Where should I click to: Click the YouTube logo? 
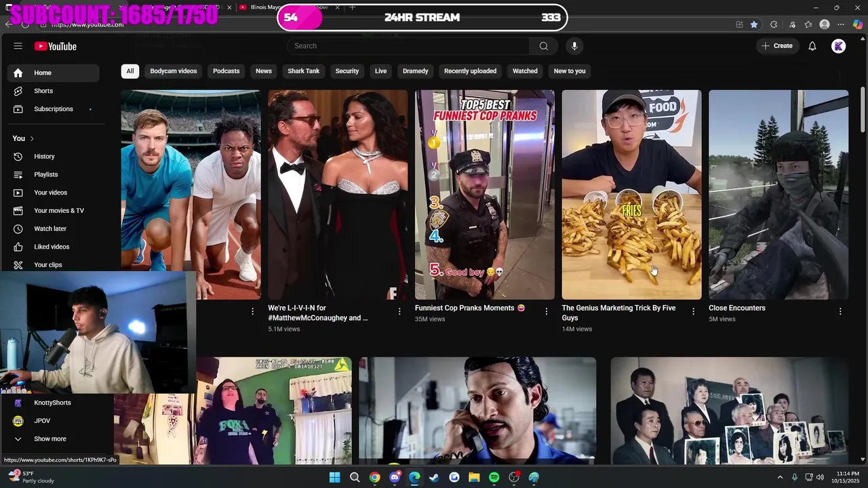click(56, 46)
